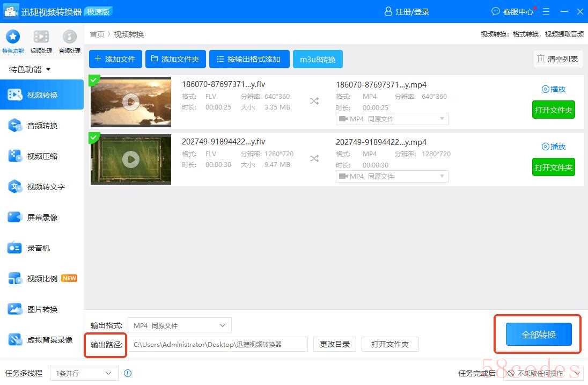The height and width of the screenshot is (385, 588).
Task: Click source filename 202749-91894422...y.flv
Action: pos(224,141)
